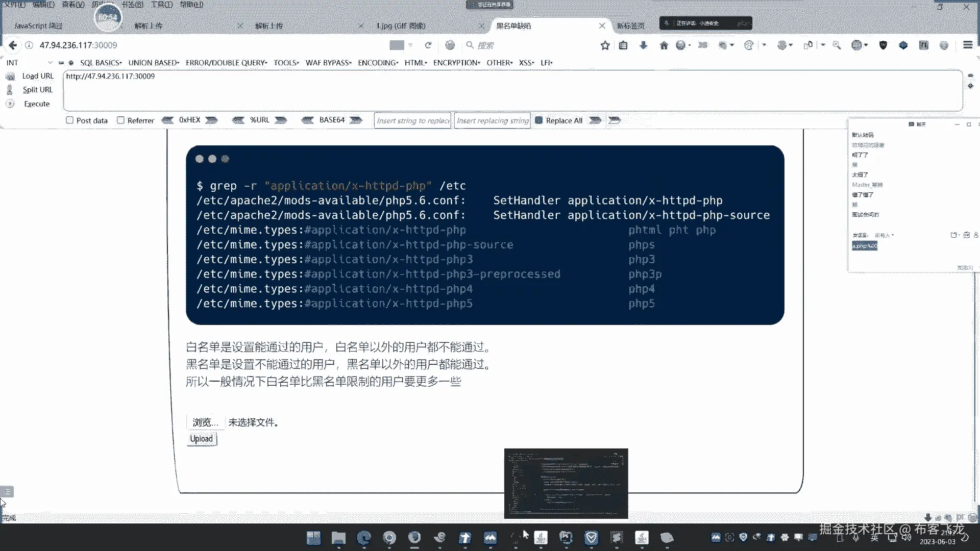Bookmark this page with star icon
This screenshot has width=980, height=551.
[605, 45]
